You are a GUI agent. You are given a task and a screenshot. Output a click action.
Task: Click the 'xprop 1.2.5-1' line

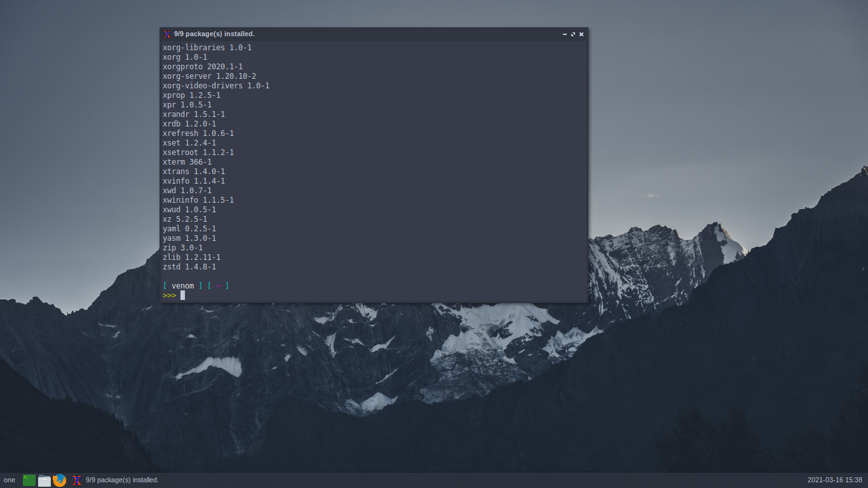[191, 95]
